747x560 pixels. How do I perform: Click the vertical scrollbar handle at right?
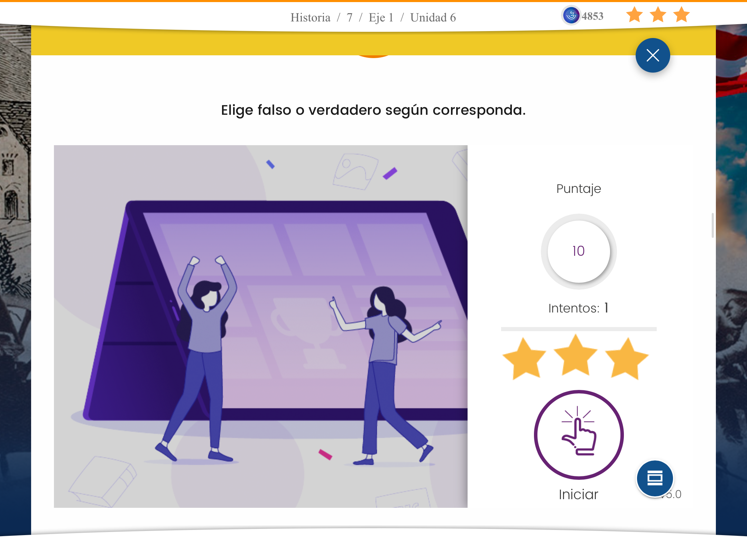coord(713,225)
